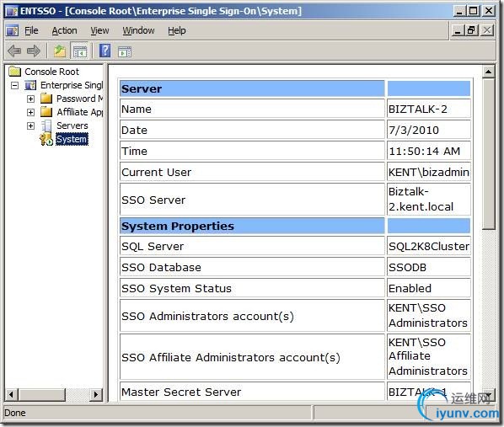Image resolution: width=504 pixels, height=427 pixels.
Task: Select Enterprise Single Sign-On tree item
Action: [72, 85]
